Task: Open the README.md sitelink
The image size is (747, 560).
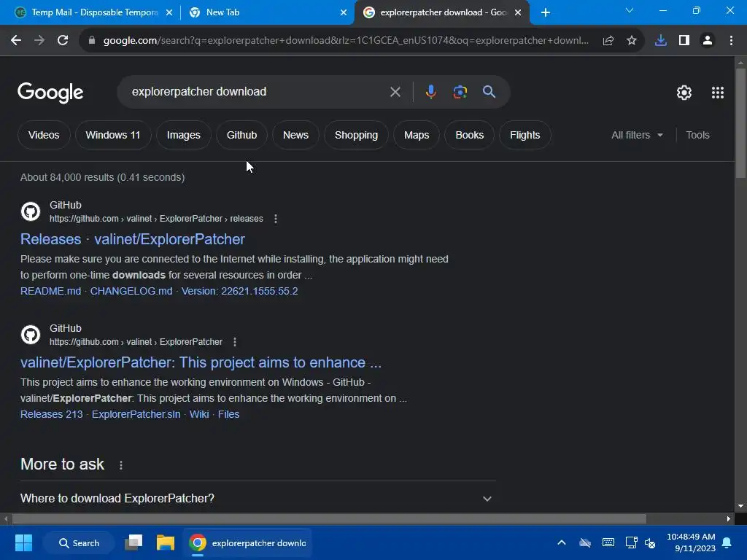Action: (50, 291)
